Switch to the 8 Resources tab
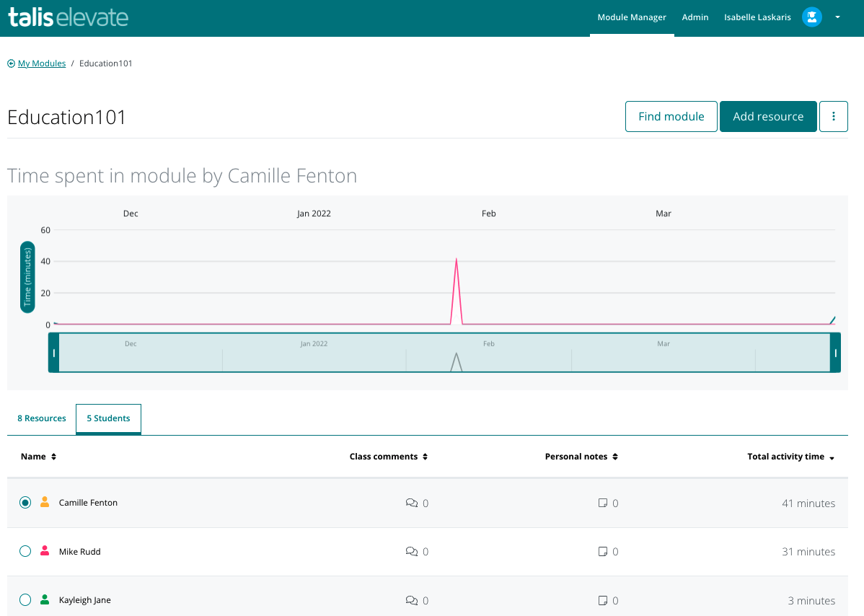864x616 pixels. click(x=41, y=418)
